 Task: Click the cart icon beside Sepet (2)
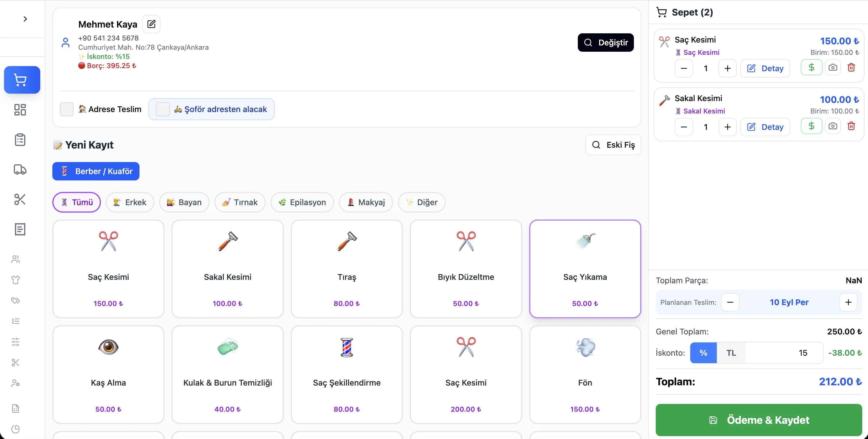(661, 12)
